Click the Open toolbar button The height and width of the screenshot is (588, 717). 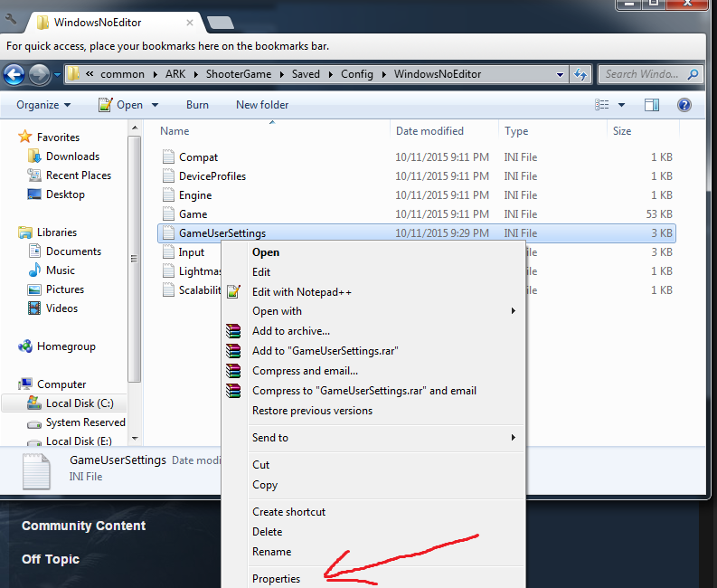point(121,105)
